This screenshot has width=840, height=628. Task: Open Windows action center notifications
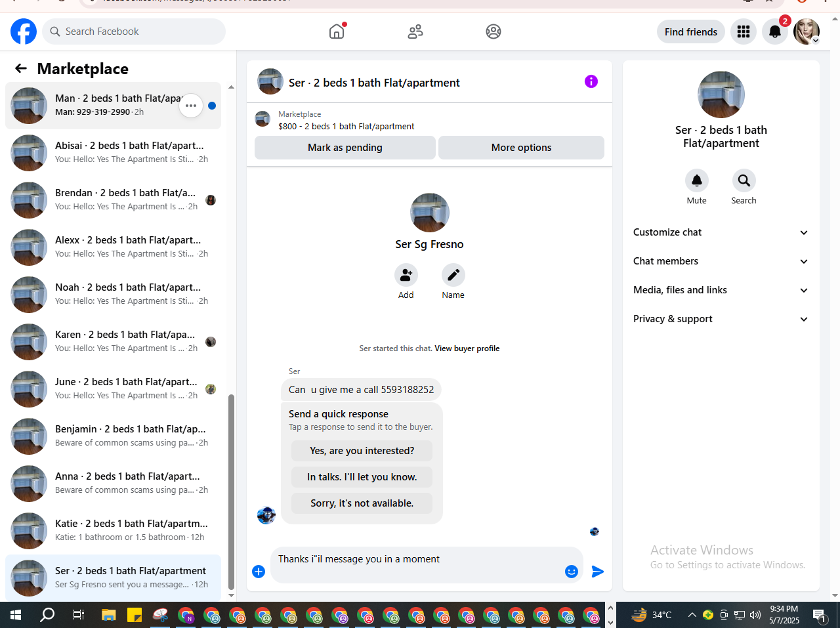point(819,615)
